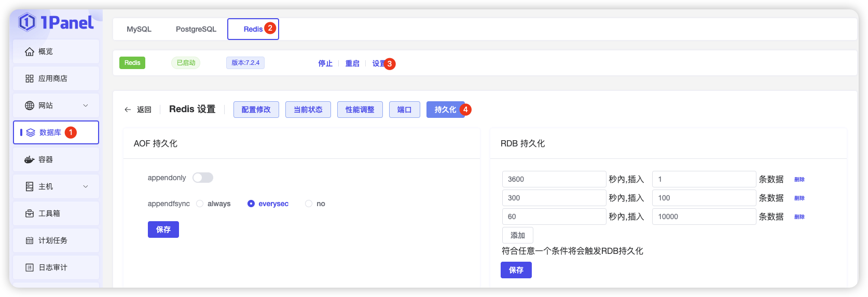The height and width of the screenshot is (297, 868).
Task: Open 计划任务 in the sidebar
Action: pyautogui.click(x=56, y=240)
